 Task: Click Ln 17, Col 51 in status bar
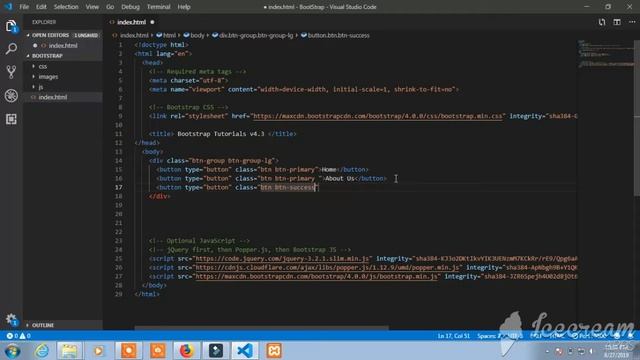pos(453,336)
